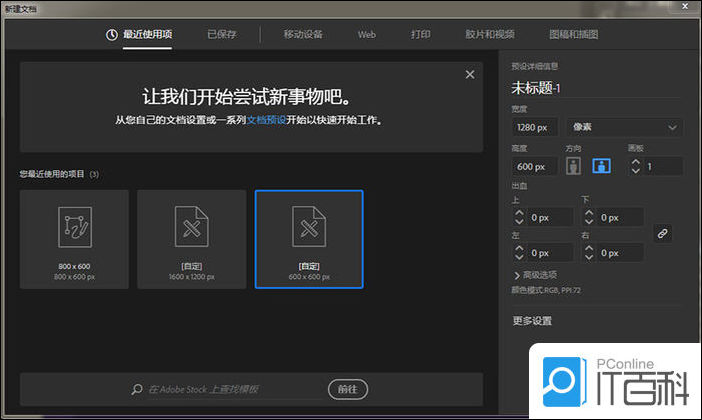
Task: Adjust the top bleed stepper arrows
Action: click(x=520, y=216)
